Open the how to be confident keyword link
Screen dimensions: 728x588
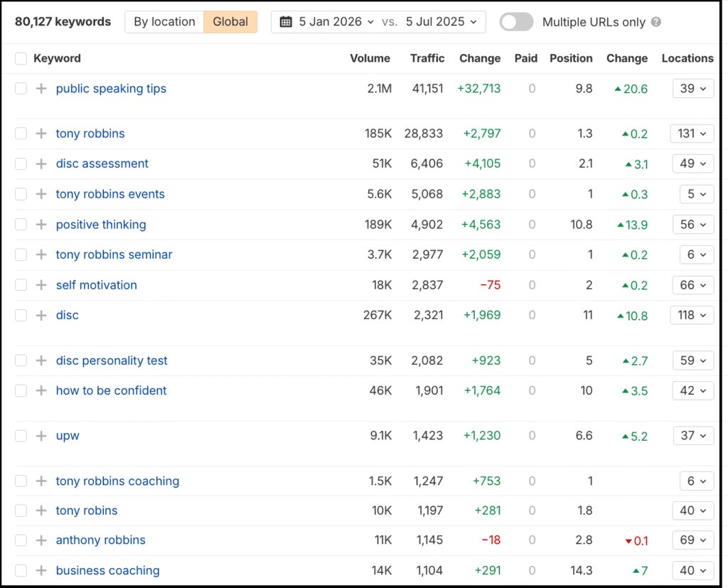111,390
